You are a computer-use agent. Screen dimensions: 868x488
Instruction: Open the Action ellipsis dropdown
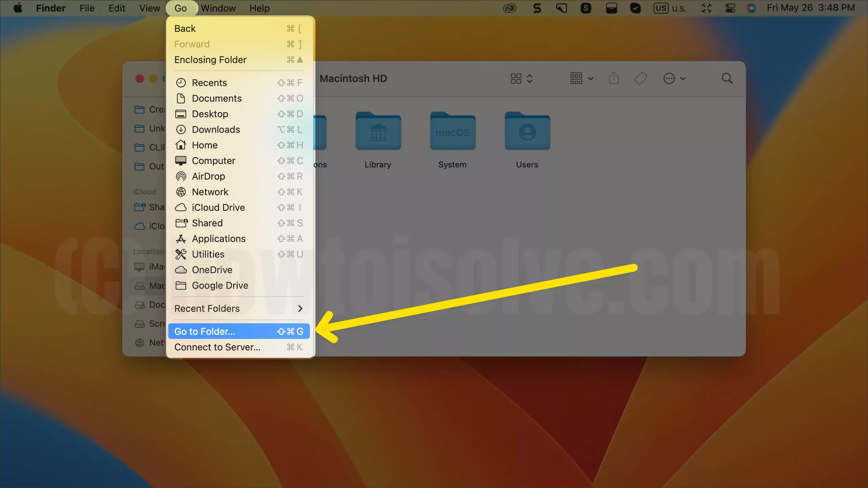click(674, 79)
